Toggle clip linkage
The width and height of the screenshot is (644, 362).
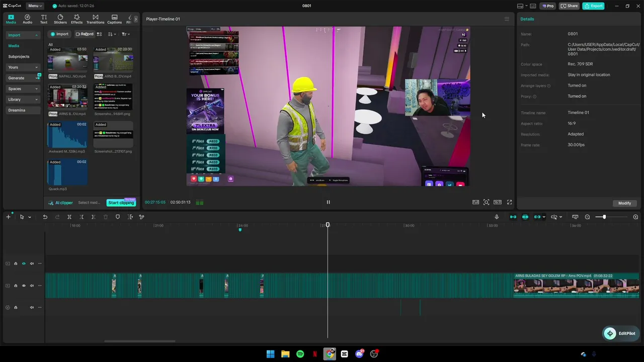point(537,217)
